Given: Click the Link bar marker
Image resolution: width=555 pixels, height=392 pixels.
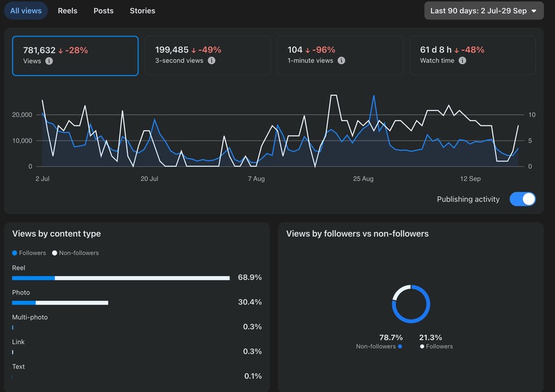Looking at the screenshot, I should (x=13, y=352).
